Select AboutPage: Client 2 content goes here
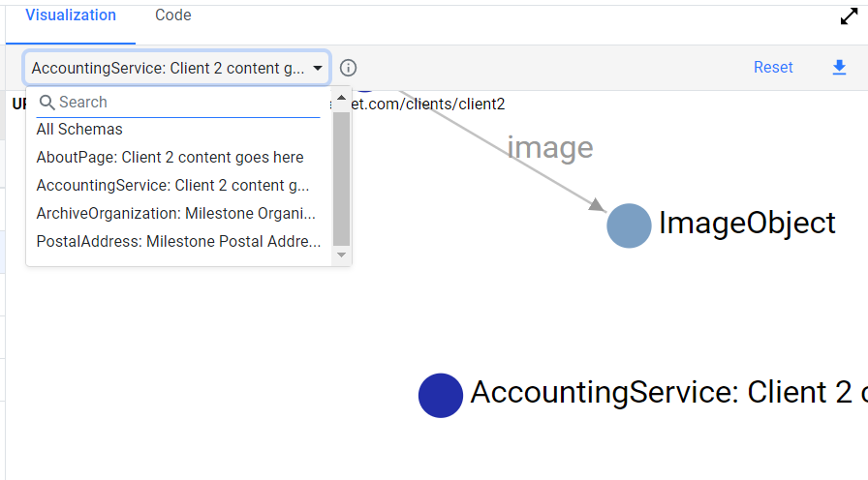This screenshot has height=480, width=868. [x=170, y=158]
